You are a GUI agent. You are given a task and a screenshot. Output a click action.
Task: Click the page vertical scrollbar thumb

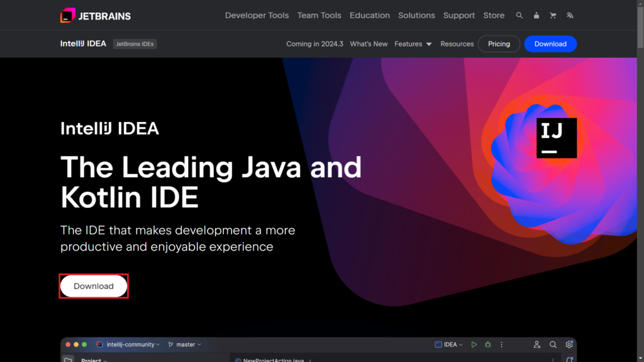(640, 28)
